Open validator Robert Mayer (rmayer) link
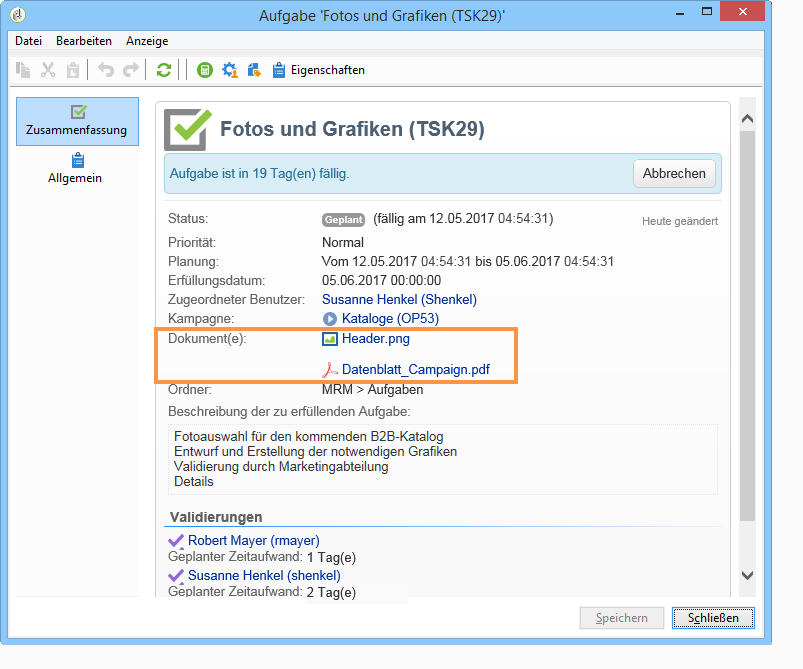The width and height of the screenshot is (803, 669). point(253,540)
